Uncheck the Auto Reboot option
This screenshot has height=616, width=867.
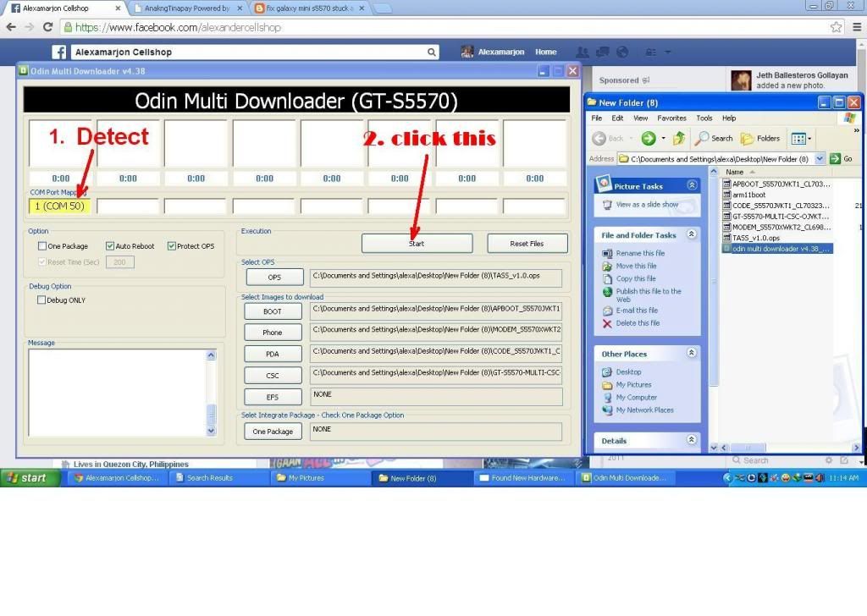(110, 246)
